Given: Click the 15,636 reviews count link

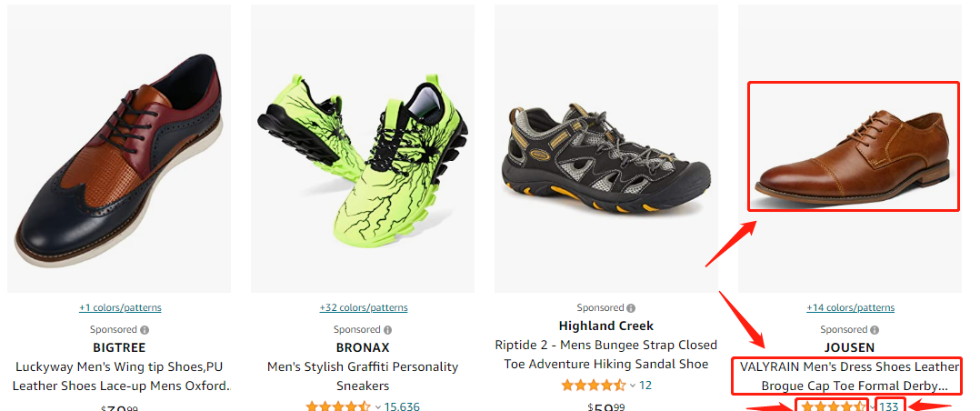Looking at the screenshot, I should pyautogui.click(x=401, y=406).
